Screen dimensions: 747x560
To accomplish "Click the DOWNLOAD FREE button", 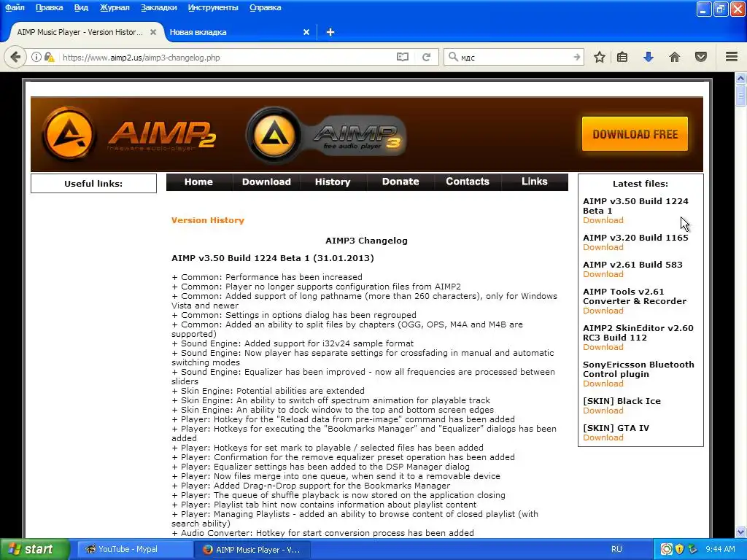I will 635,134.
